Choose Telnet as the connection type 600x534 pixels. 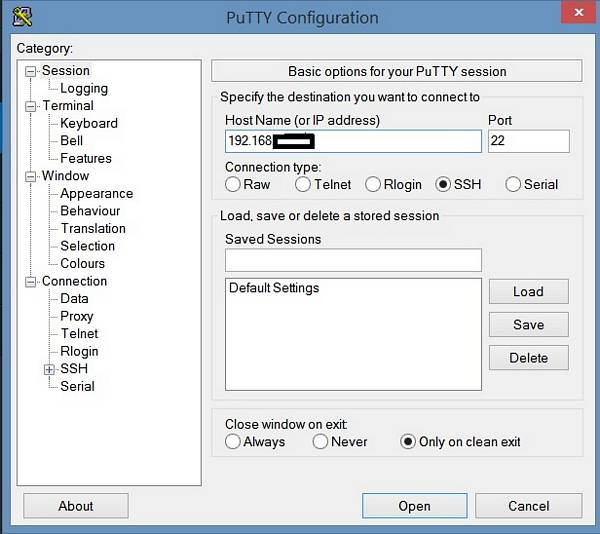coord(303,184)
